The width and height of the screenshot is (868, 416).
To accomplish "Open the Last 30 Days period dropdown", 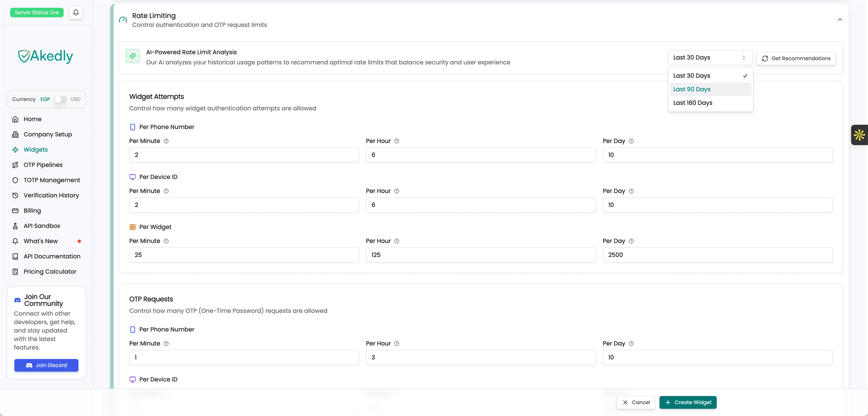I will (710, 58).
